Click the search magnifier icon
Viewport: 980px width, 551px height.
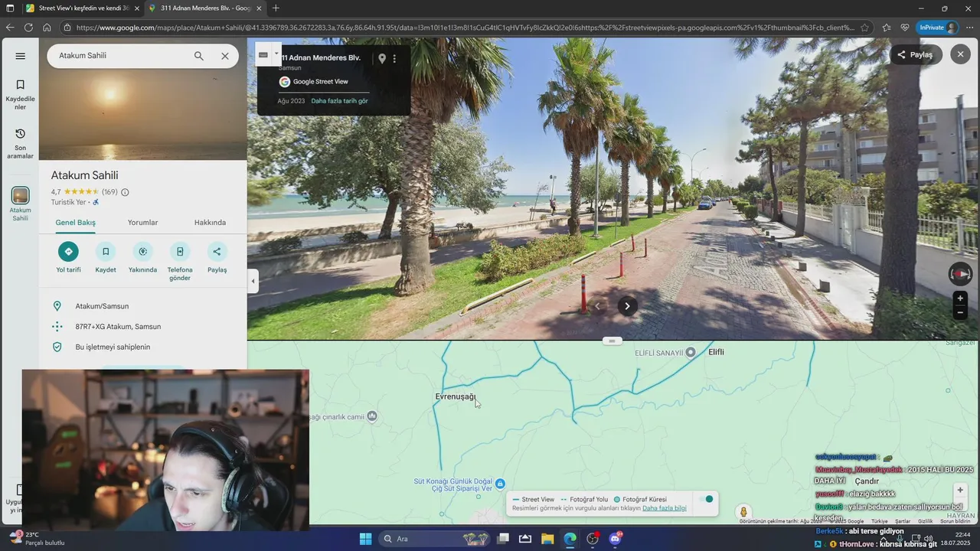[199, 56]
